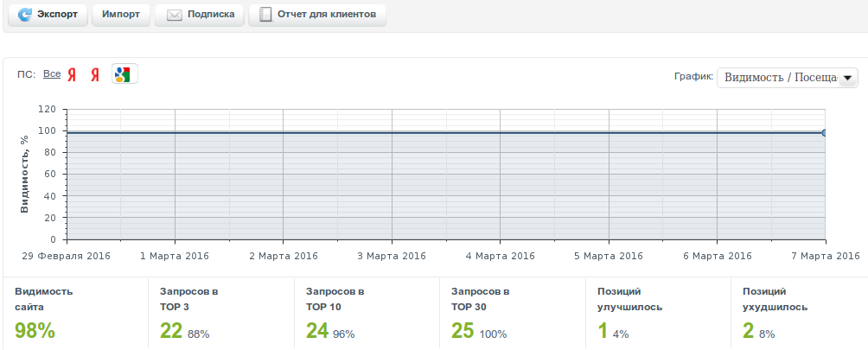Open Отчет для клиентов notebook icon
868x350 pixels.
coord(265,15)
